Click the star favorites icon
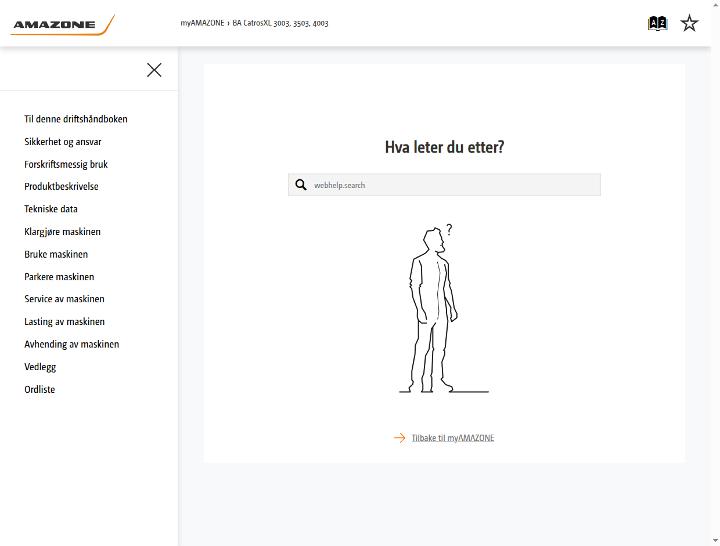The image size is (720, 546). 689,23
